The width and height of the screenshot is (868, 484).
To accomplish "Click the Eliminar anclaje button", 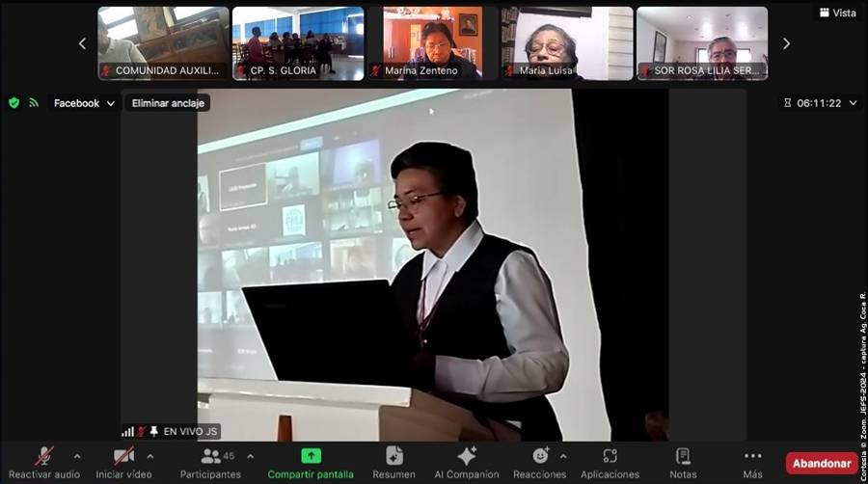I will pos(168,103).
